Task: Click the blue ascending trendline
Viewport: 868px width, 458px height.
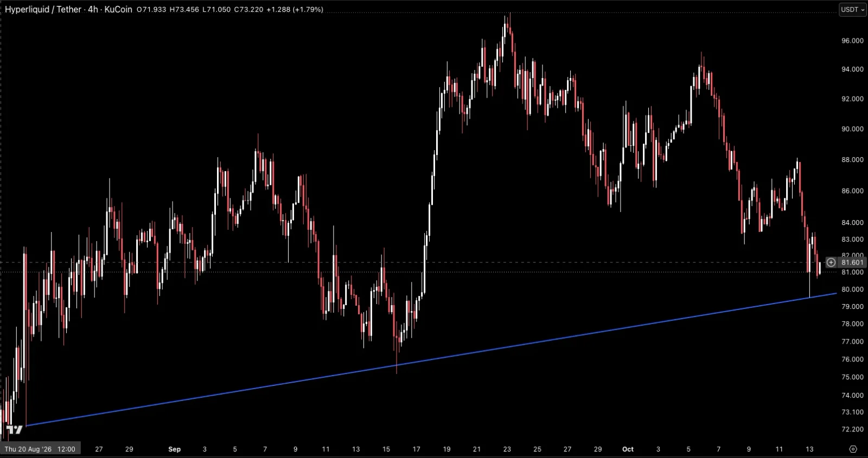Action: 431,360
